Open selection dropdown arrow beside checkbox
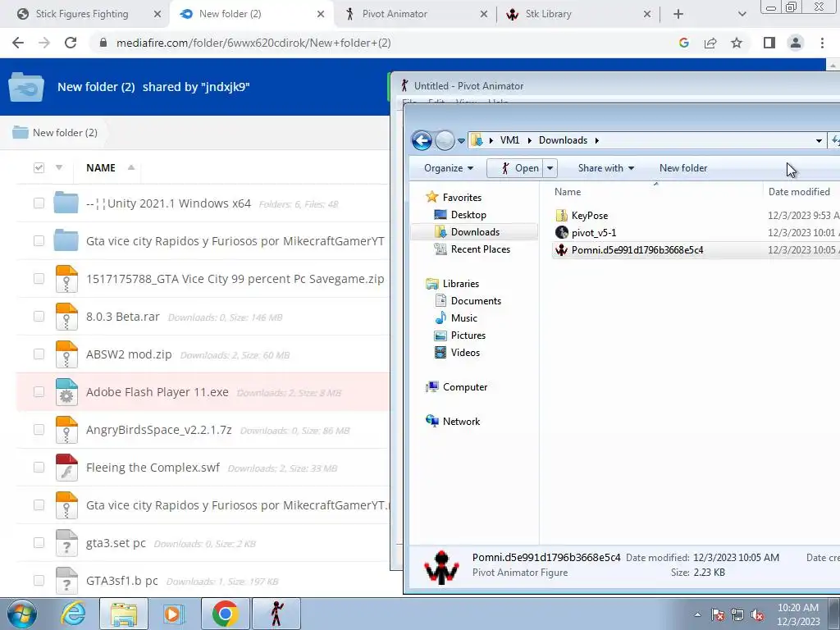840x630 pixels. point(59,167)
